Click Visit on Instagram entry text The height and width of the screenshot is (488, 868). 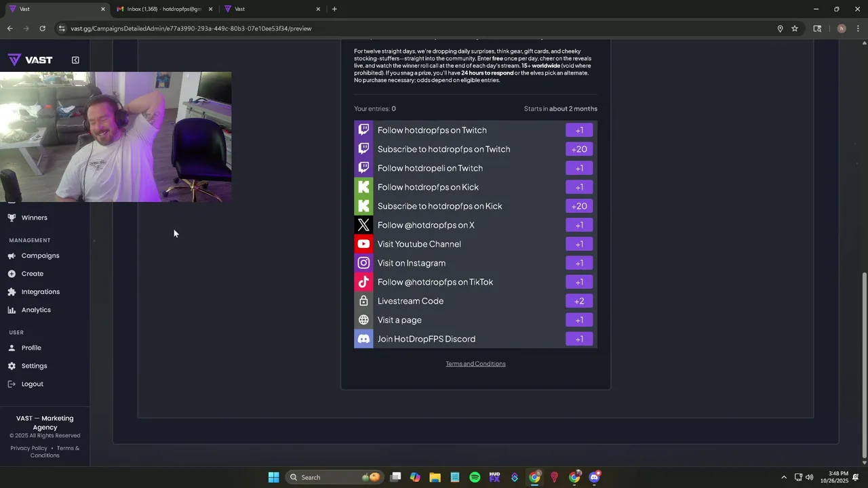[x=412, y=263]
